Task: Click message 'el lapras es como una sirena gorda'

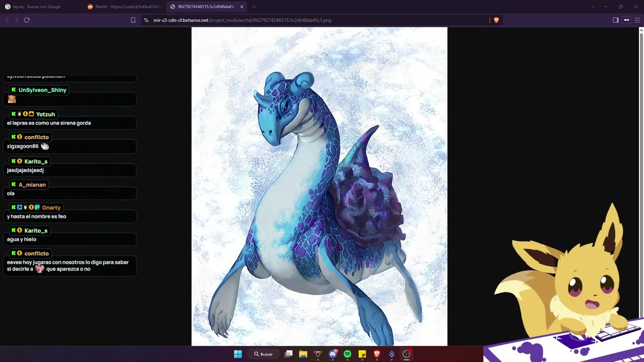Action: point(49,123)
